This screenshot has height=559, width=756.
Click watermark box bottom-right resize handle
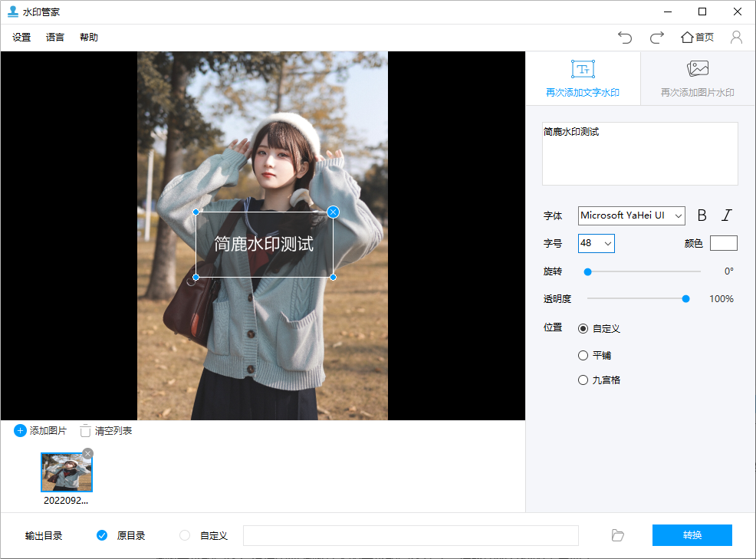click(x=334, y=278)
